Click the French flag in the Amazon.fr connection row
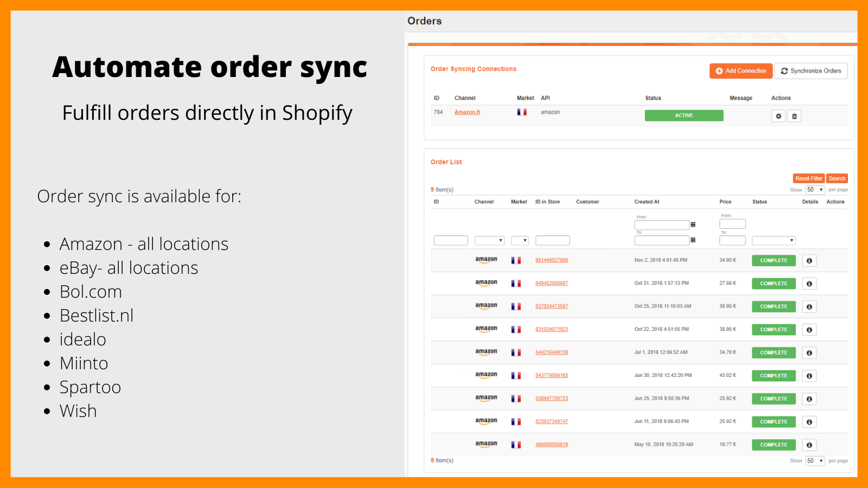Image resolution: width=868 pixels, height=488 pixels. pyautogui.click(x=522, y=112)
